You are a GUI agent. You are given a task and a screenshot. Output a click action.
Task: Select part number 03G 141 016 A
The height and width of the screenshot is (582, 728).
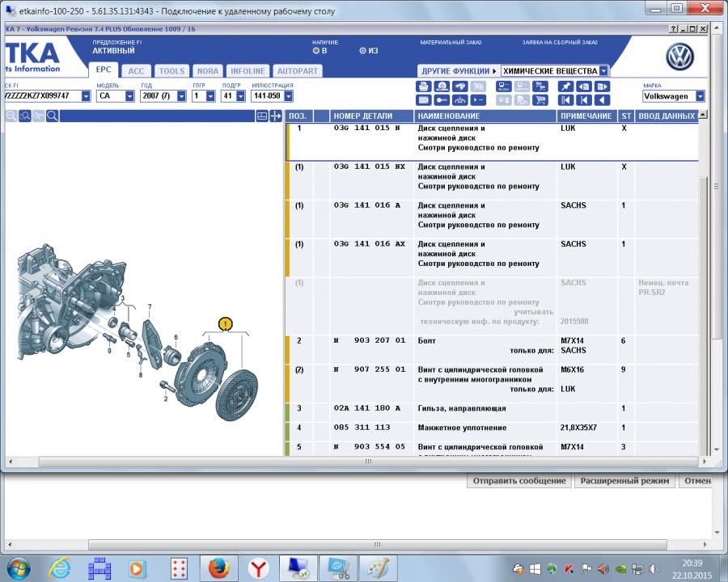366,205
